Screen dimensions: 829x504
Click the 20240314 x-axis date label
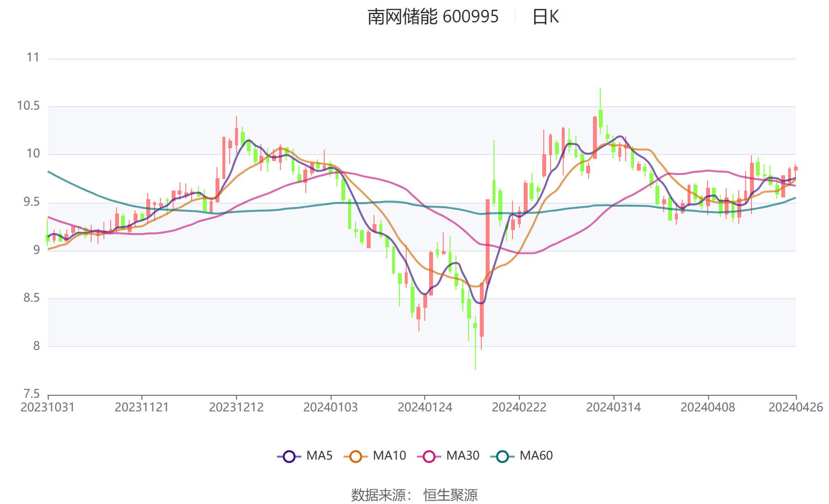click(x=613, y=407)
